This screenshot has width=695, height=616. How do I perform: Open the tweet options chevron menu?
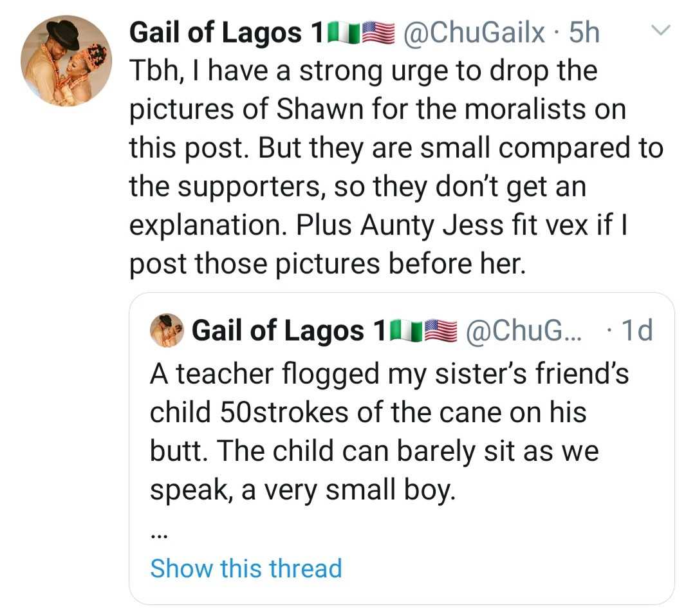pyautogui.click(x=662, y=31)
